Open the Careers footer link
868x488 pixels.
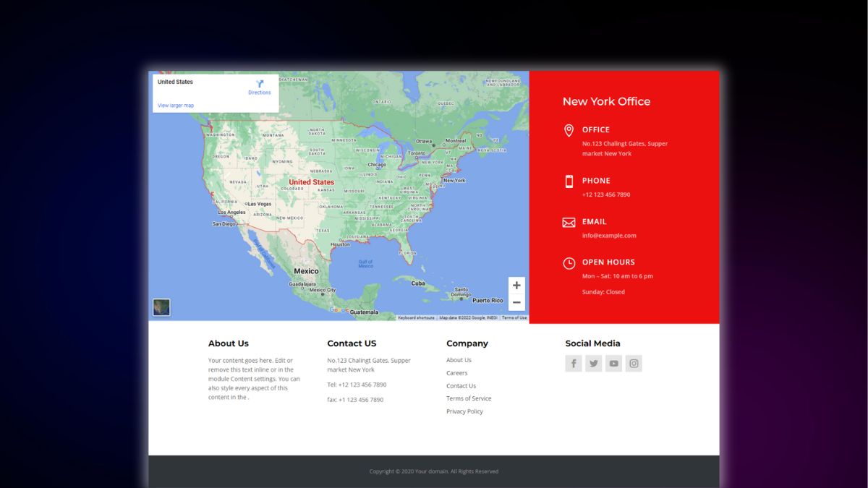tap(457, 373)
